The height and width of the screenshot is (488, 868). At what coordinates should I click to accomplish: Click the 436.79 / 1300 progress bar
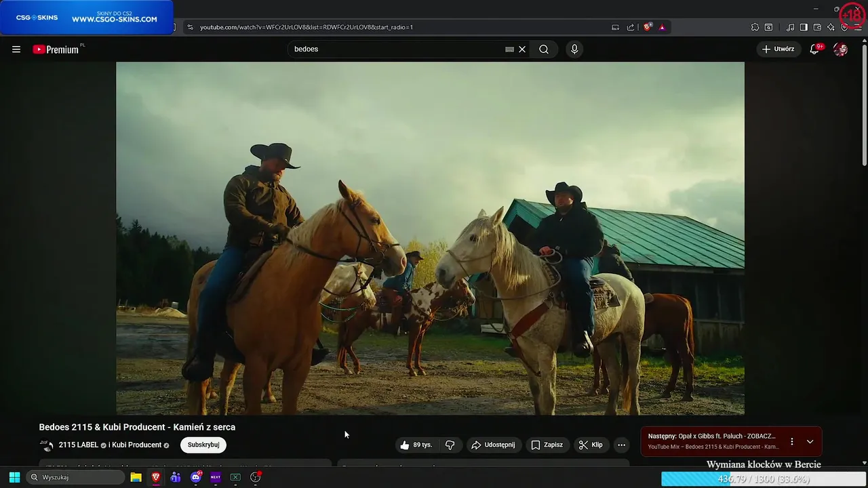tap(764, 479)
